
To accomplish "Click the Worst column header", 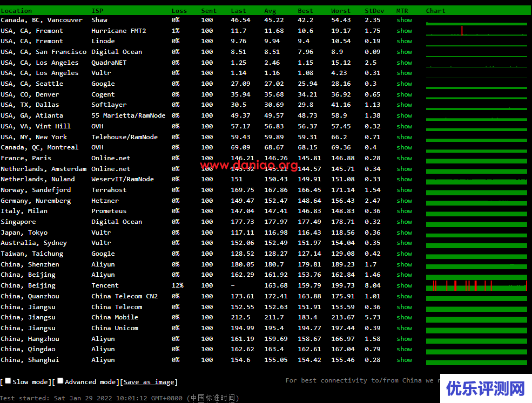I will coord(341,11).
